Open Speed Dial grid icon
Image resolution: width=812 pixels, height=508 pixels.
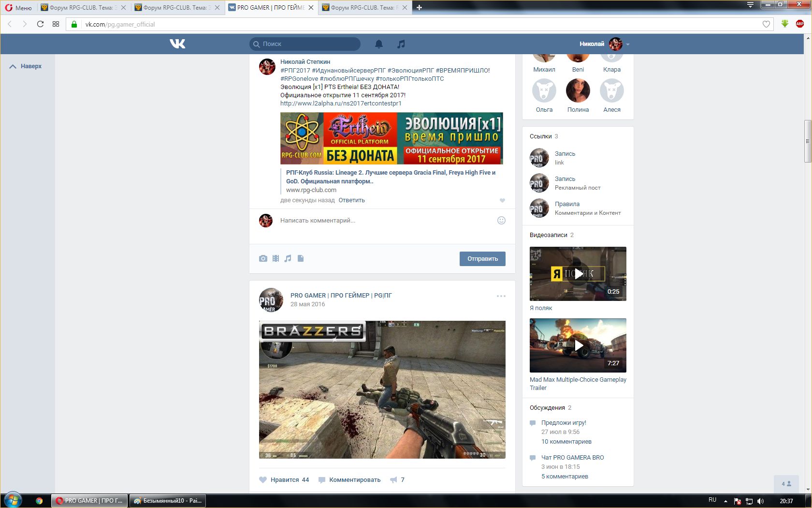56,24
